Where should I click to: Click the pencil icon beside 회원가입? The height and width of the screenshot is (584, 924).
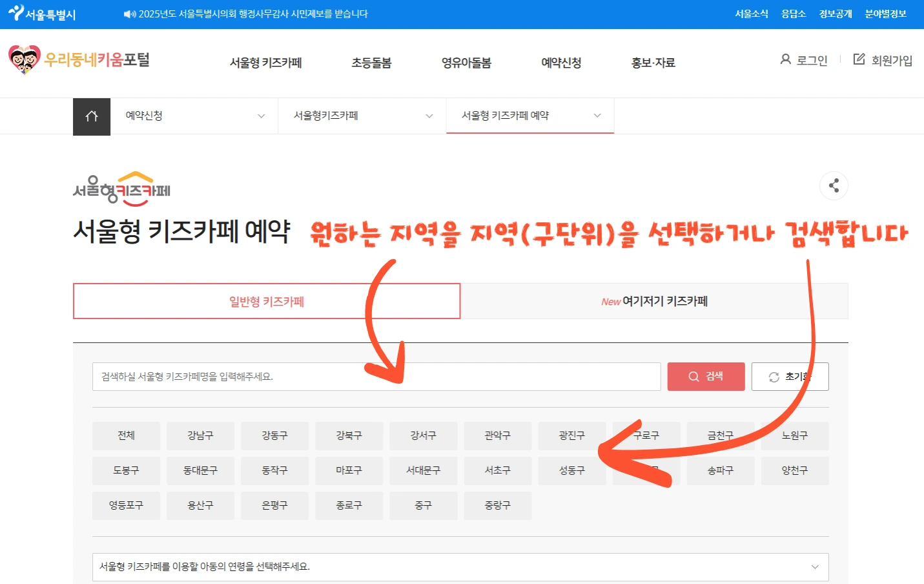click(x=859, y=59)
